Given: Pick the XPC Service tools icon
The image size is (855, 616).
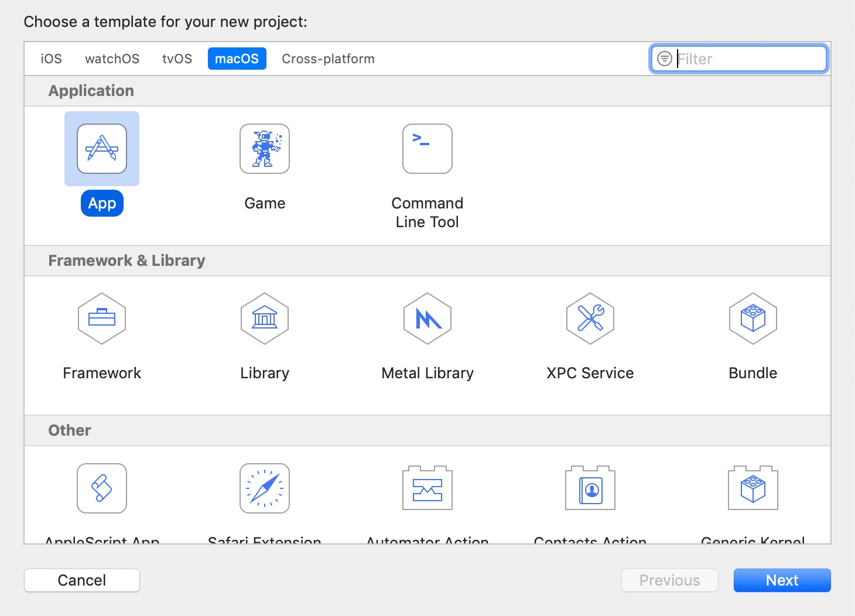Looking at the screenshot, I should [x=590, y=319].
